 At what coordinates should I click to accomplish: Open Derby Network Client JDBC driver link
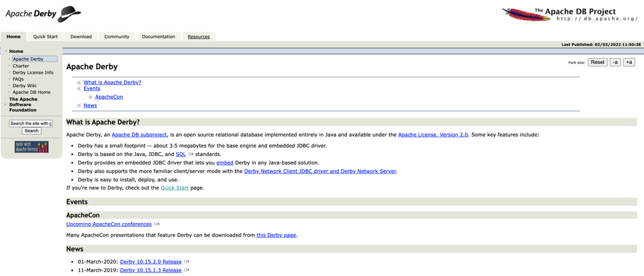tap(320, 171)
